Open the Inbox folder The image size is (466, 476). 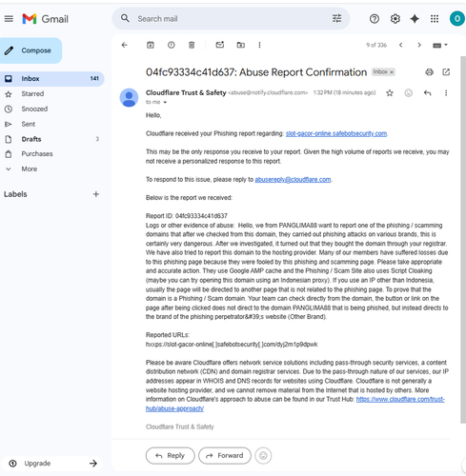point(52,79)
